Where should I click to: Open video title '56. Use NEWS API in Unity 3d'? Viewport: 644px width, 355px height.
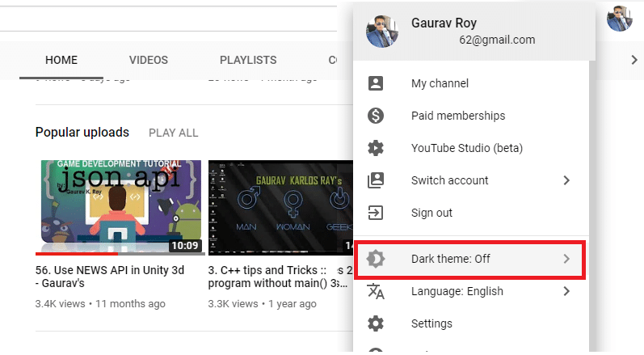110,277
